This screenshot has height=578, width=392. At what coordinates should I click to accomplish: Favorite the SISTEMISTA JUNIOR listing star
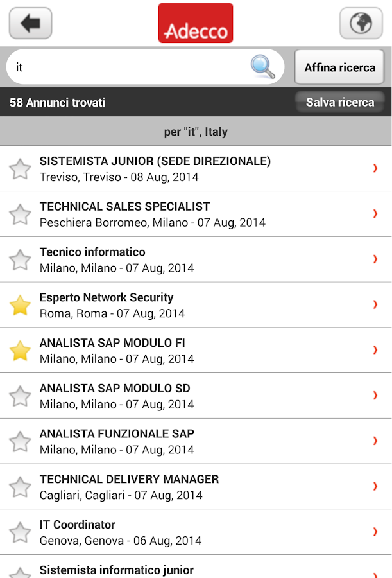tap(21, 169)
